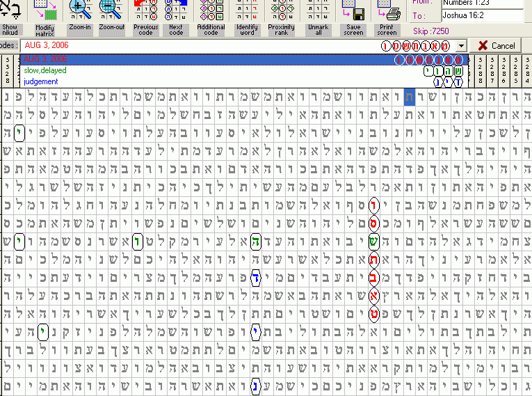Click the Save screen icon
This screenshot has height=396, width=532.
pyautogui.click(x=353, y=10)
